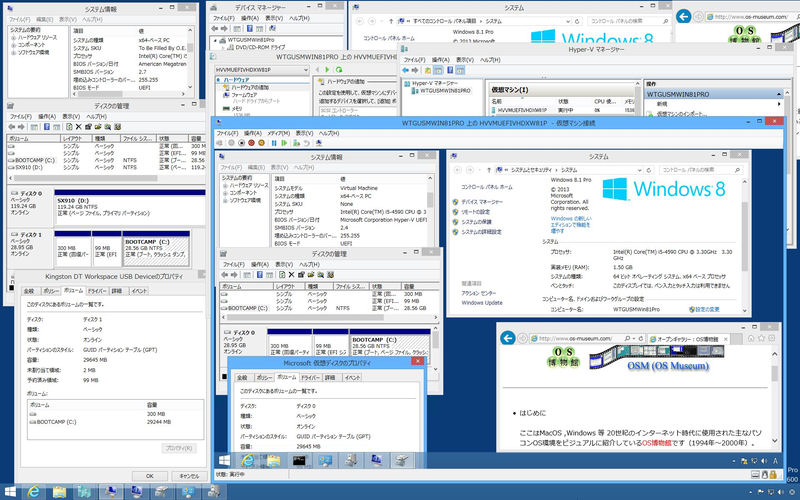Select Details tab in Kingston USB properties
This screenshot has height=500, width=800.
coord(117,291)
